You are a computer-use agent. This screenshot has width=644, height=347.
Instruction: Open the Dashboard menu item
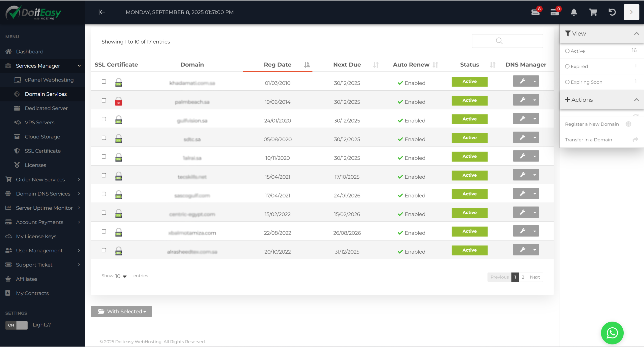pyautogui.click(x=30, y=52)
